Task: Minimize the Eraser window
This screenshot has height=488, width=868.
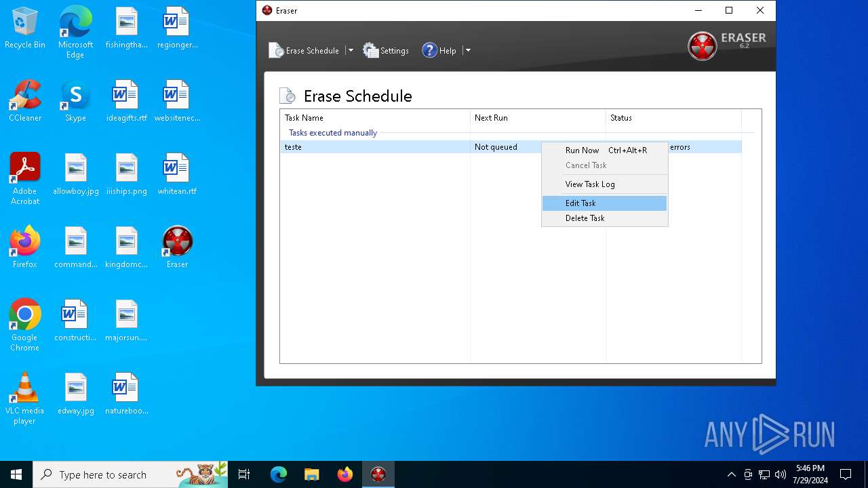Action: [698, 10]
